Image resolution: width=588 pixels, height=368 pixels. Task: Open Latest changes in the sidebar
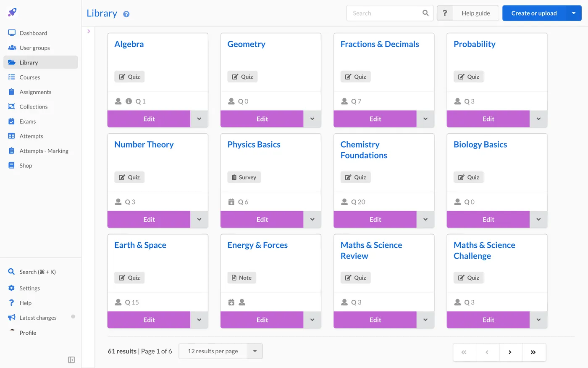[38, 318]
